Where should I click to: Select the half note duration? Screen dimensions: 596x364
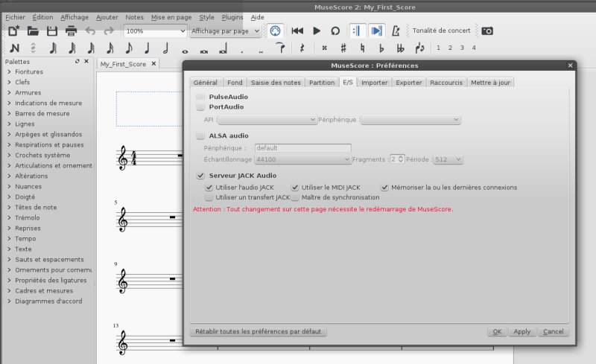point(165,48)
